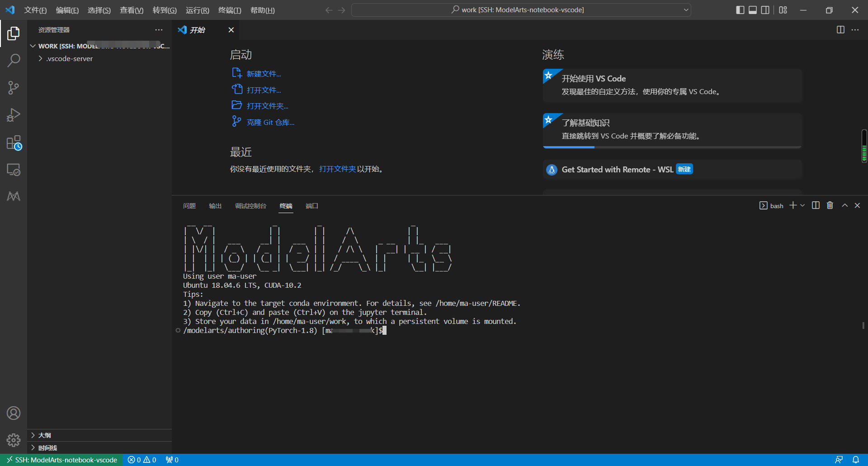The height and width of the screenshot is (466, 868).
Task: Open the Remote Explorer view
Action: (x=14, y=170)
